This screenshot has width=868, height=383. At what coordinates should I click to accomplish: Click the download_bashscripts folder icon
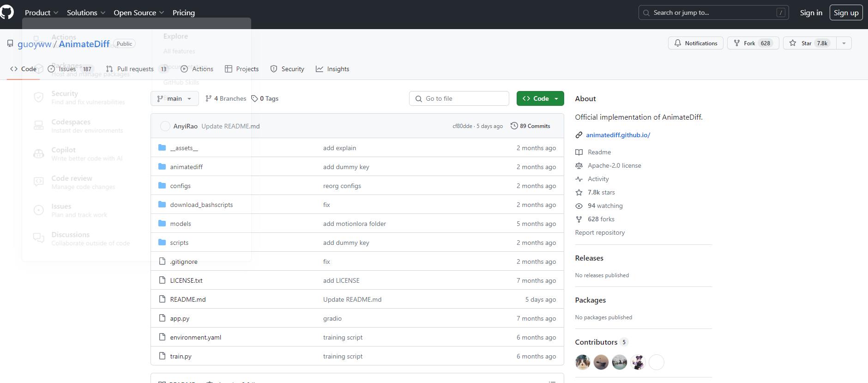(162, 204)
